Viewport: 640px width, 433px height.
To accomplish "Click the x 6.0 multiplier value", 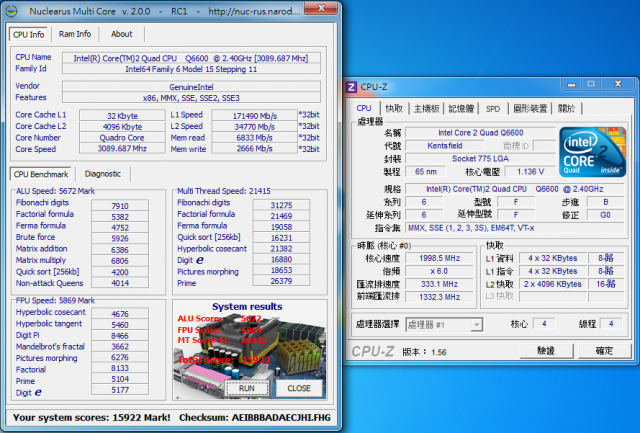I will coord(439,271).
